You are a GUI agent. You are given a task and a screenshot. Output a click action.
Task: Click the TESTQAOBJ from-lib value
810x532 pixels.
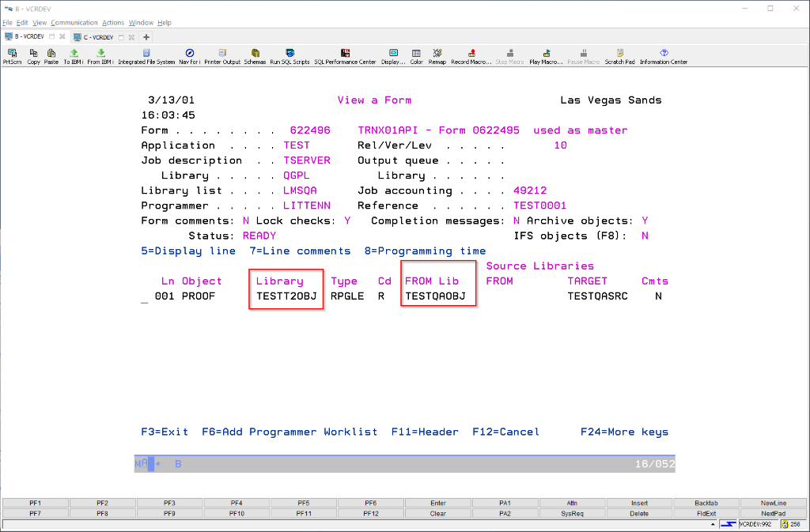pos(436,296)
